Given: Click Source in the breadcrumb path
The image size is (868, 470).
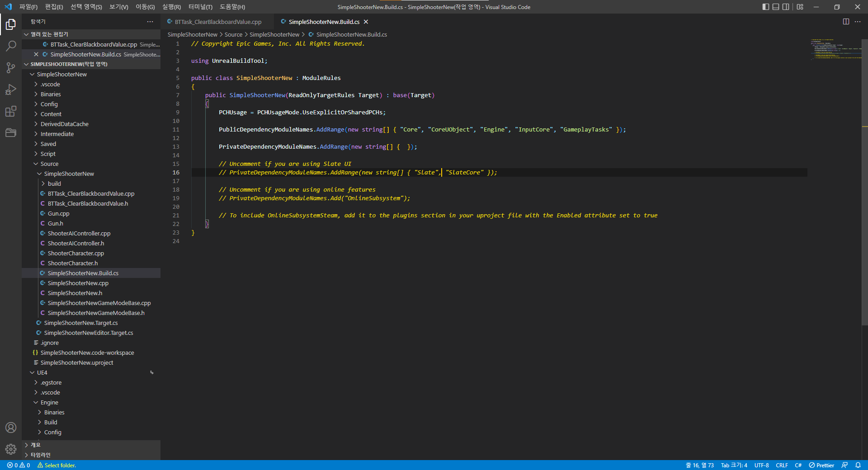Looking at the screenshot, I should (233, 34).
